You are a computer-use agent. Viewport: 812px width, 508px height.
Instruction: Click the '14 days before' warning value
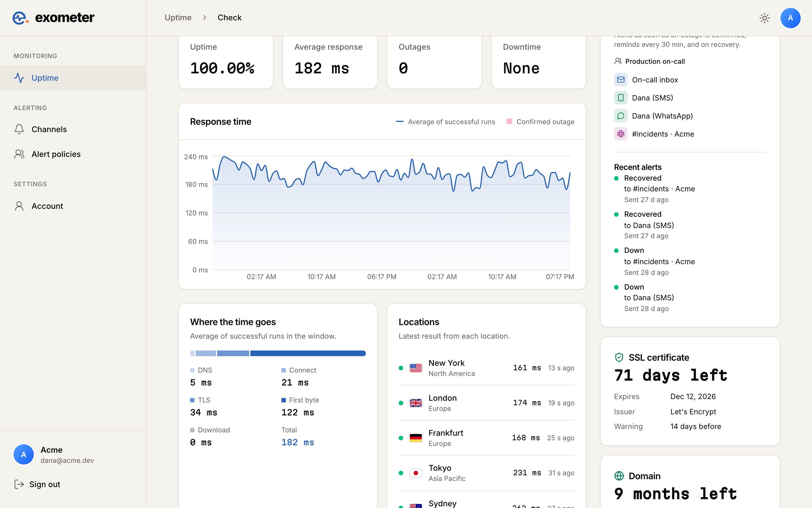point(695,426)
